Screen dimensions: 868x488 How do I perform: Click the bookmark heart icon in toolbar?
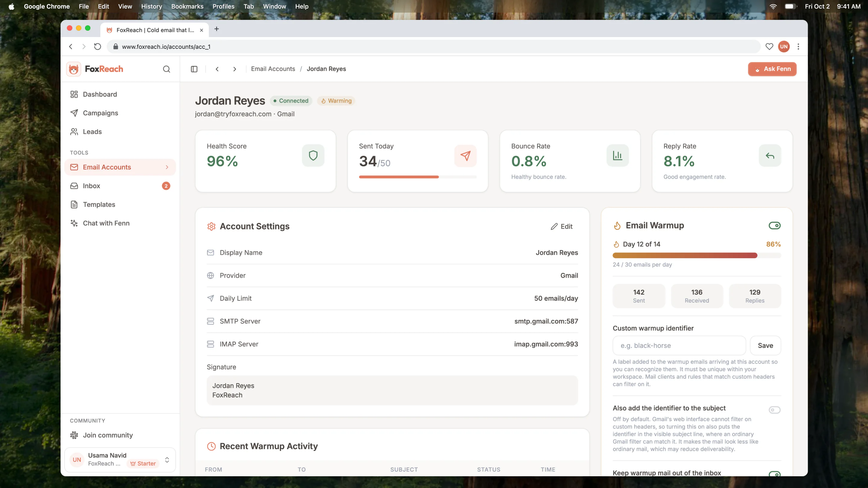[769, 46]
